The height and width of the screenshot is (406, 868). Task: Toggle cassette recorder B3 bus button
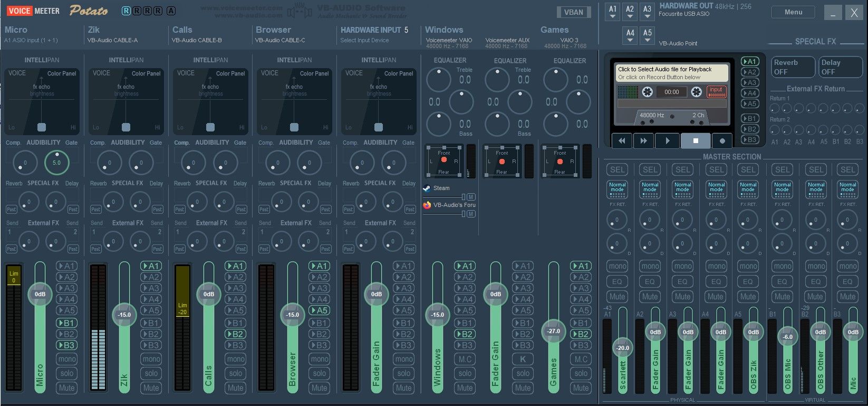tap(750, 139)
